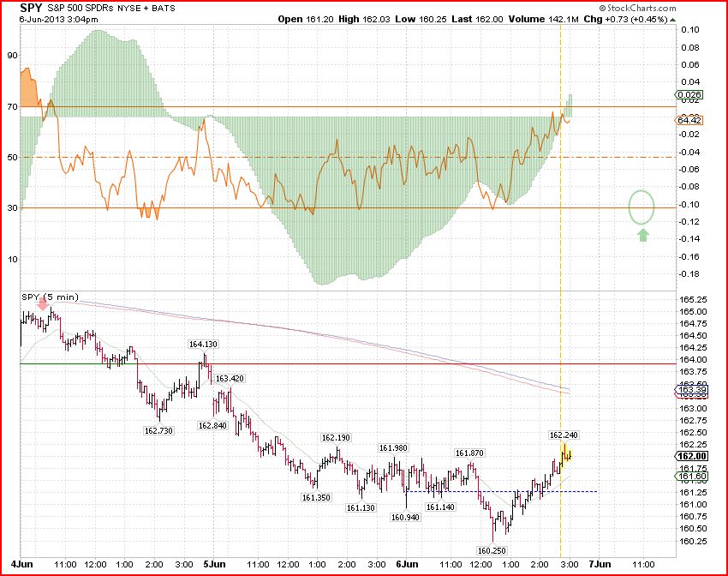Click the 161.980 price label
728x576 pixels.
pos(393,447)
